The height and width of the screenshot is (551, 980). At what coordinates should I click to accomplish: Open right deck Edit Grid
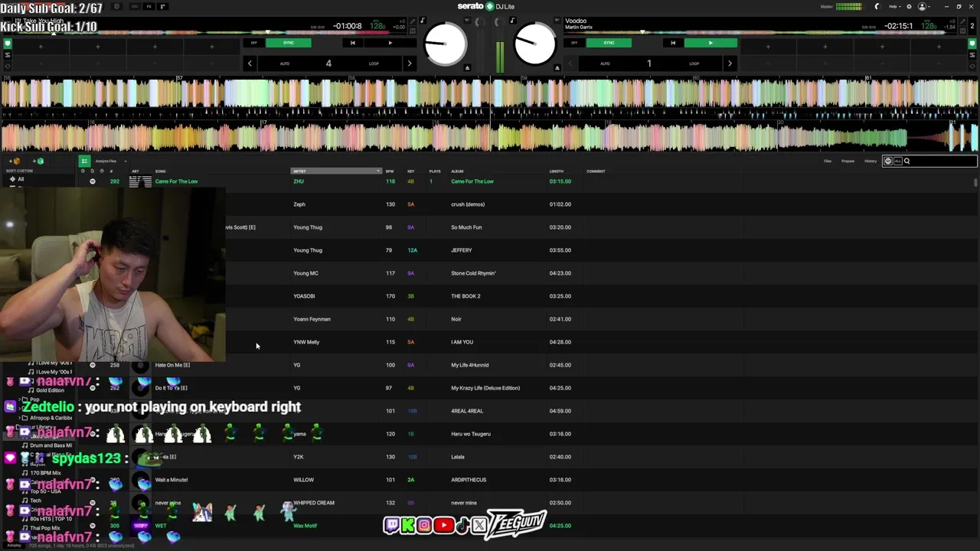point(868,27)
